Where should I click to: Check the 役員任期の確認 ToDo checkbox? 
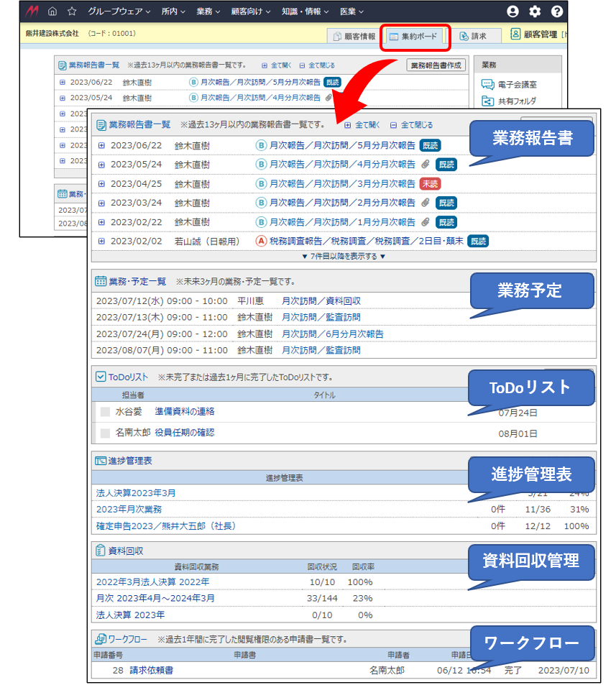tap(105, 433)
